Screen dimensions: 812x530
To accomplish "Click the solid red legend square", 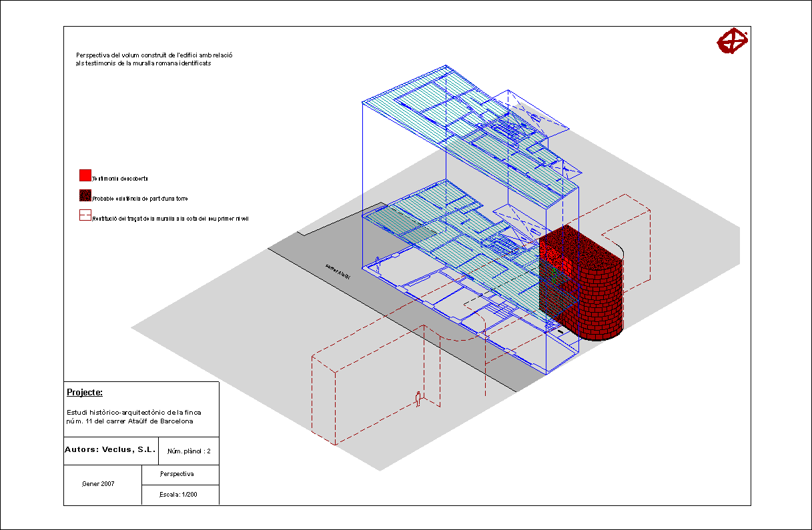I will click(x=85, y=175).
